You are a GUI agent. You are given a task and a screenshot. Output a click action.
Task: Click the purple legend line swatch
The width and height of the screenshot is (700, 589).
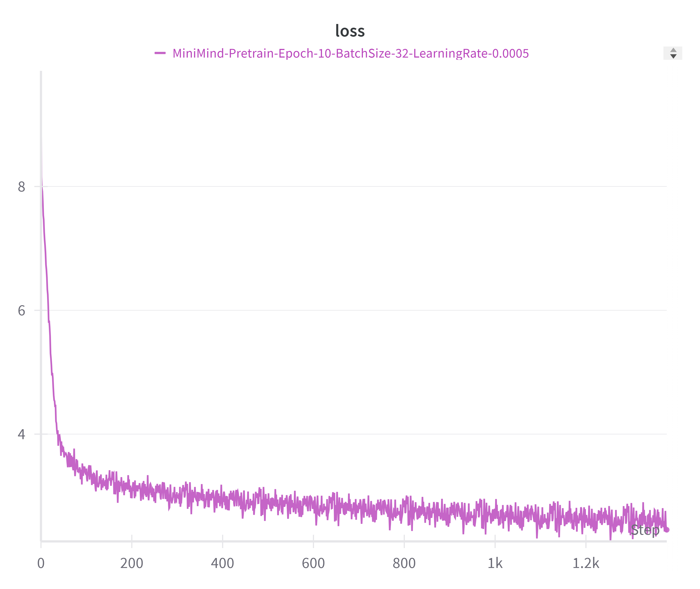[160, 53]
